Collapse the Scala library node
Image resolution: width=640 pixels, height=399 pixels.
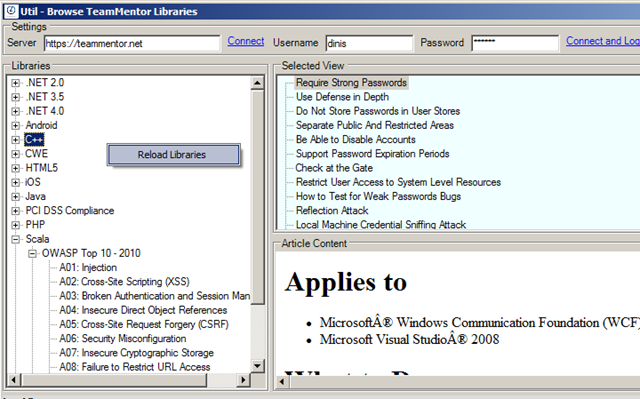(x=16, y=239)
